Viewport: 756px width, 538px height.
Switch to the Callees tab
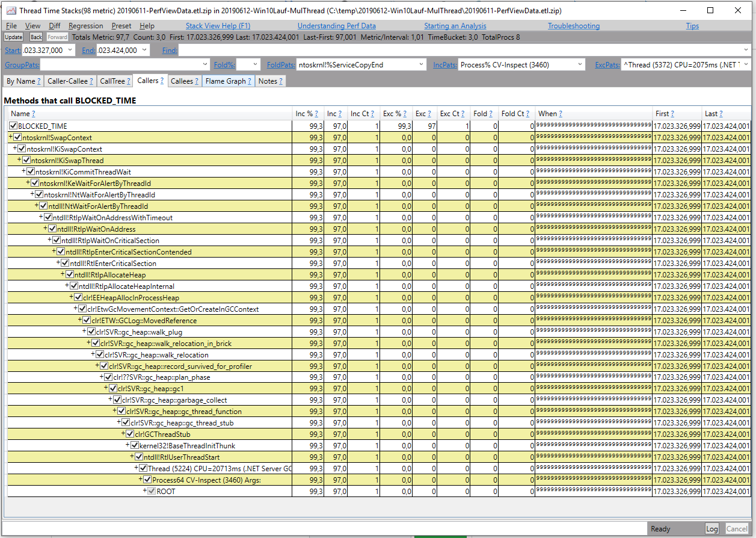coord(185,81)
